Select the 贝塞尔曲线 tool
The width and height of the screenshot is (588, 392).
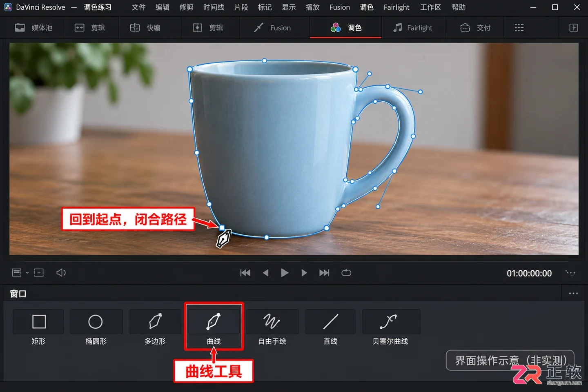coord(390,328)
